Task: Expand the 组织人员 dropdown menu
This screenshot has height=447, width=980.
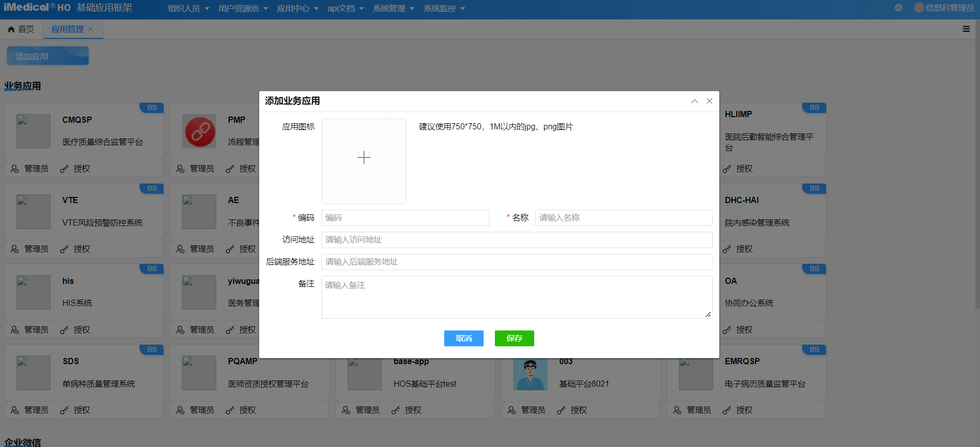Action: (x=188, y=9)
